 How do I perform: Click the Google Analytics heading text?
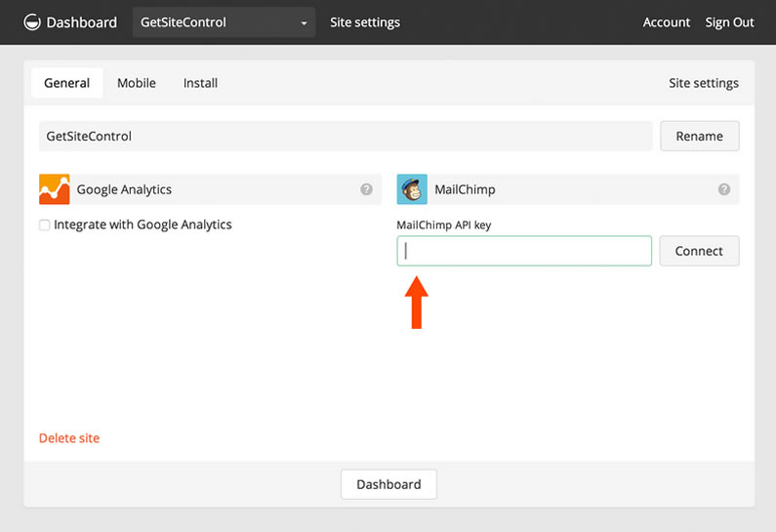point(124,189)
